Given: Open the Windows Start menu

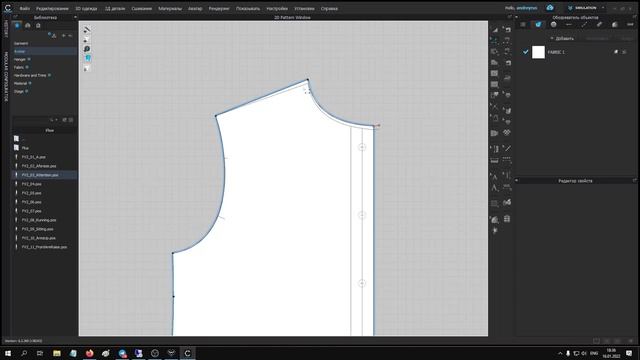Looking at the screenshot, I should coord(8,353).
